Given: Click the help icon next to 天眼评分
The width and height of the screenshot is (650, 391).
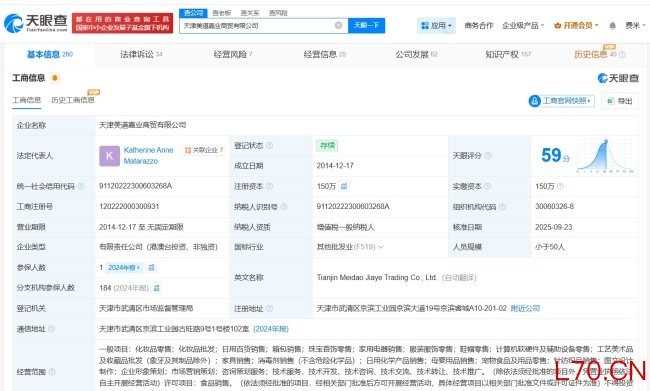Looking at the screenshot, I should coord(488,155).
